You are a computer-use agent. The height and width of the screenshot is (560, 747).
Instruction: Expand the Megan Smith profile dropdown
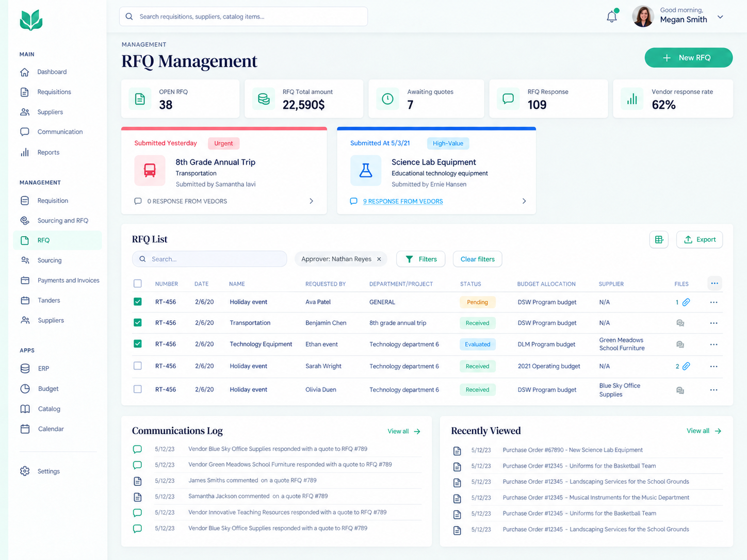[720, 17]
